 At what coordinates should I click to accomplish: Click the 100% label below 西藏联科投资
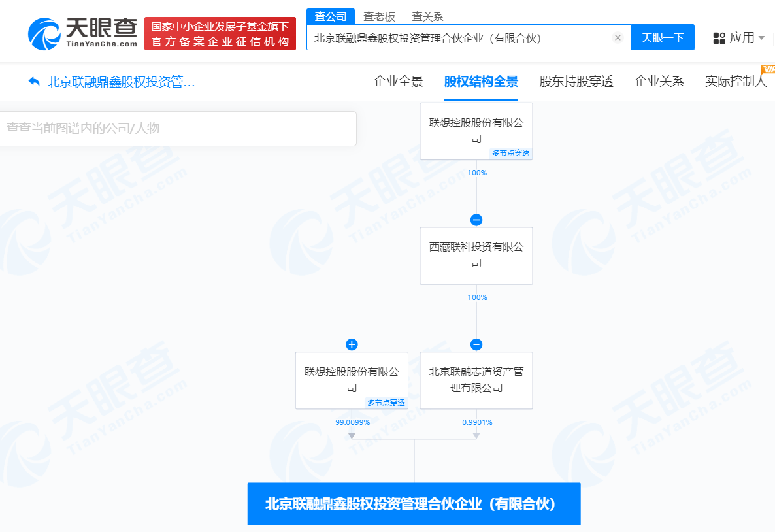coord(477,297)
